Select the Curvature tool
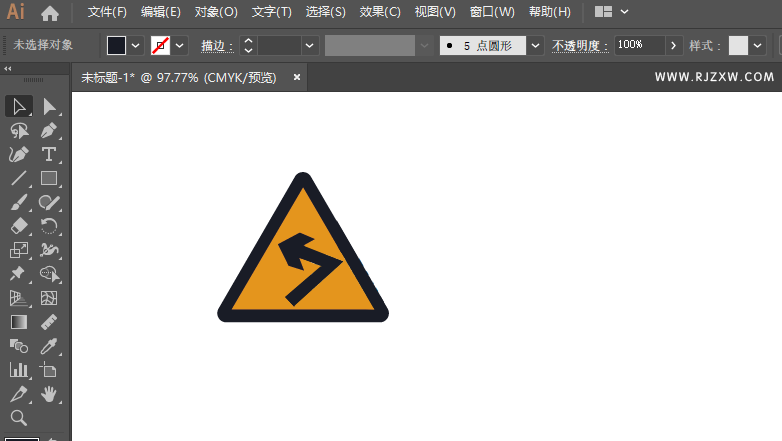The height and width of the screenshot is (441, 782). pyautogui.click(x=19, y=155)
